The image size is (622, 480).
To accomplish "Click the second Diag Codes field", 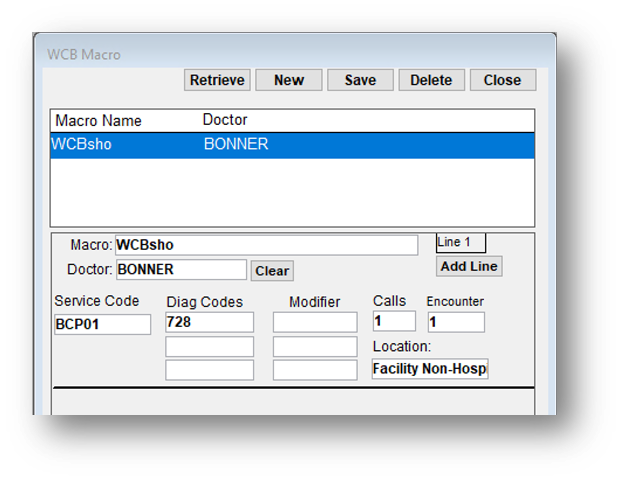I will click(x=209, y=347).
